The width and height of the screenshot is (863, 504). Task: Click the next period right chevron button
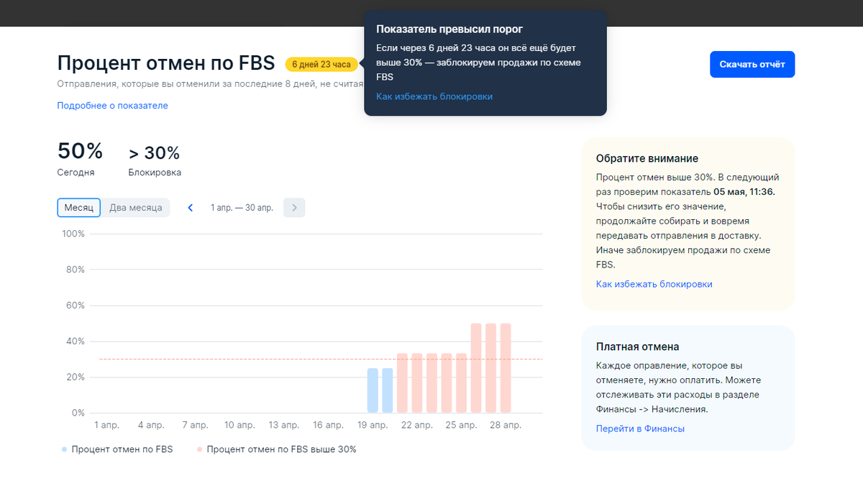pyautogui.click(x=294, y=208)
